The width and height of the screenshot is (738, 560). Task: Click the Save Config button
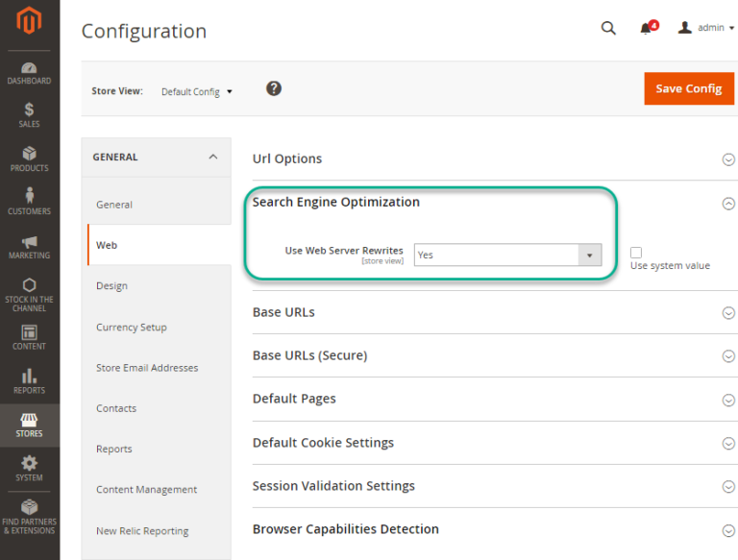pos(688,88)
